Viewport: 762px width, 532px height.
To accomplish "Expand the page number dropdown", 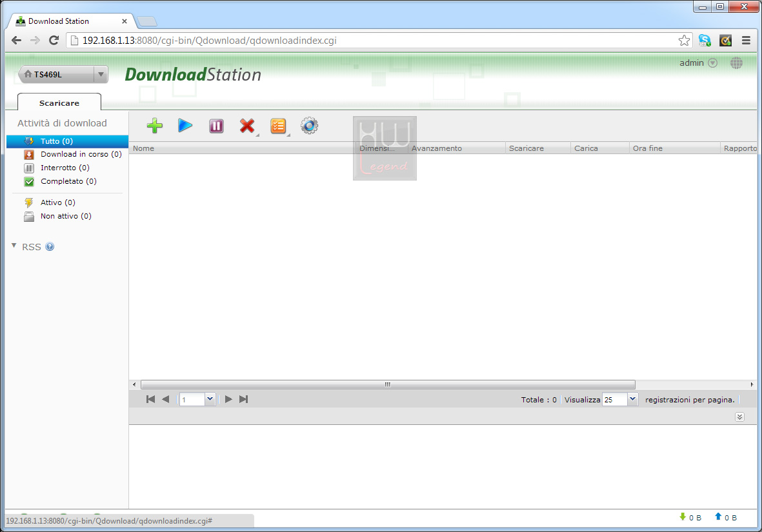I will tap(210, 399).
